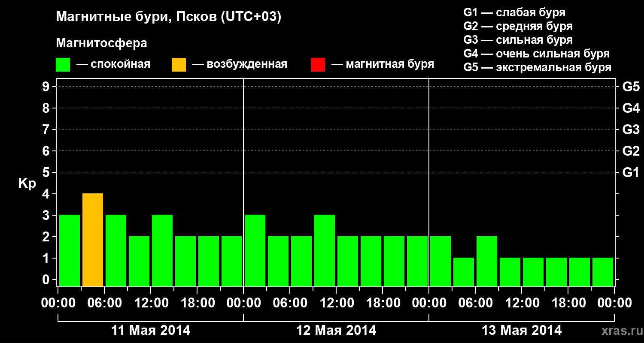
Task: Click the '11 Мая 2014' date label
Action: 151,331
